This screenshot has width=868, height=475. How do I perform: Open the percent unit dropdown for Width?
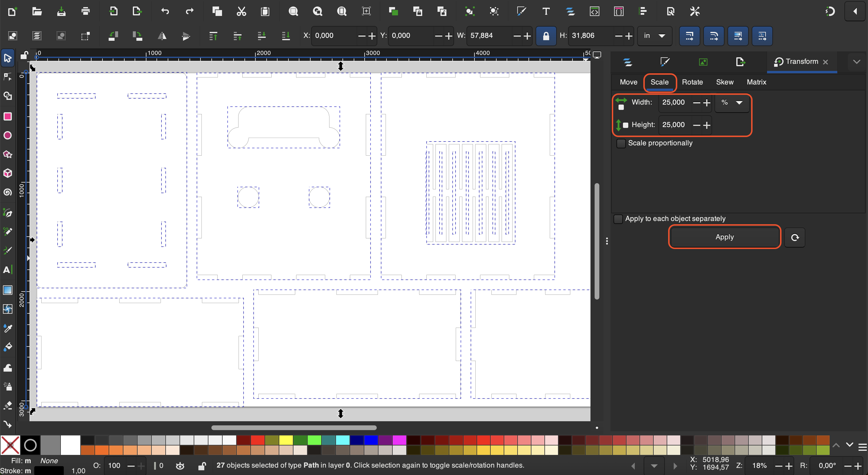click(x=732, y=103)
